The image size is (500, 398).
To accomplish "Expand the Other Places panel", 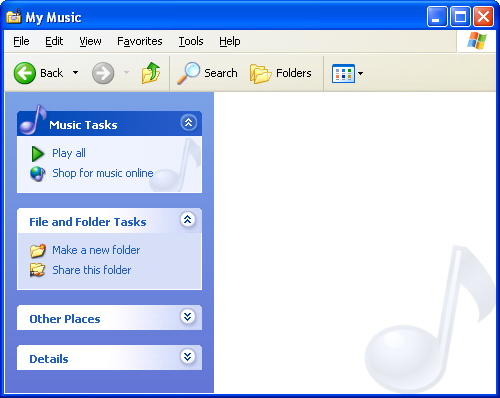I will (x=188, y=317).
